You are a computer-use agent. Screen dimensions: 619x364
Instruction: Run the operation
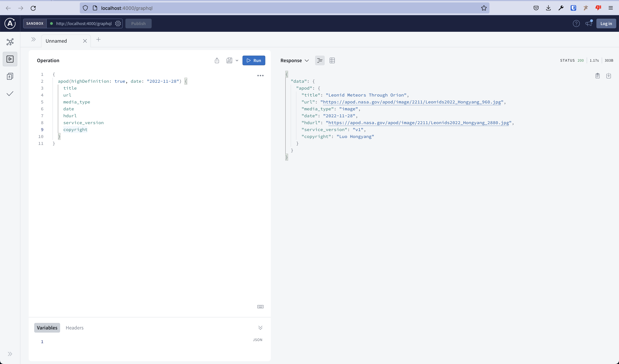(254, 60)
